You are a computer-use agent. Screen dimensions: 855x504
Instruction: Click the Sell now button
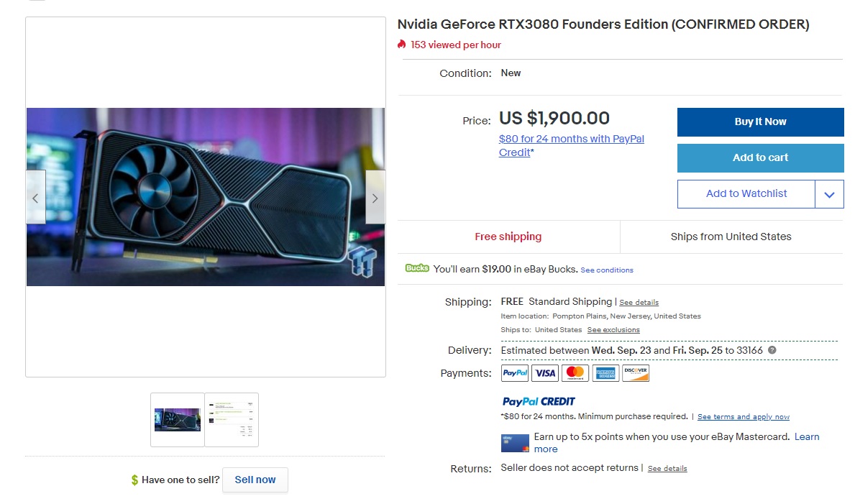tap(255, 480)
